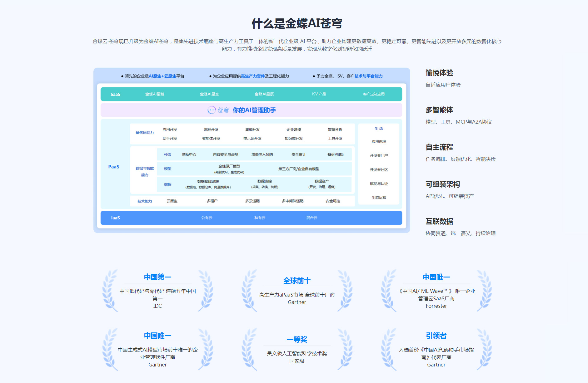The width and height of the screenshot is (588, 383).
Task: Click 企业建模 in the low-code section
Action: coord(294,130)
